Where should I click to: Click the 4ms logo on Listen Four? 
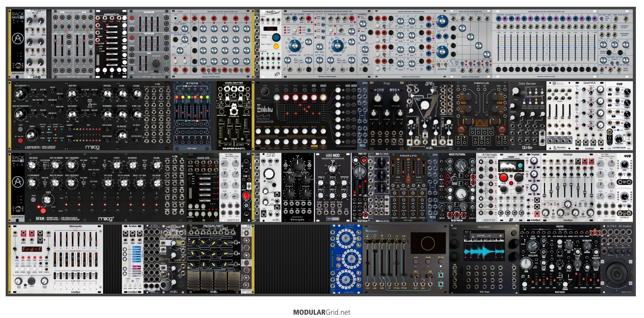tap(619, 84)
